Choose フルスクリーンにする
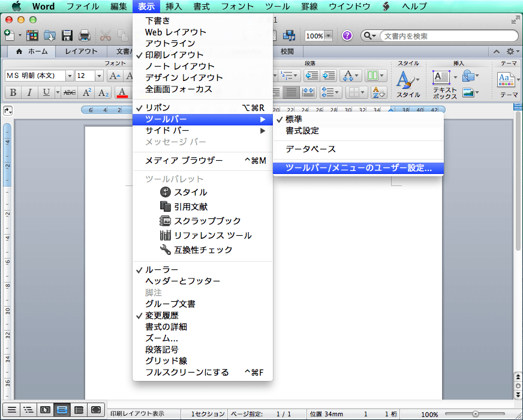Screen dimensions: 523x420 click(203, 372)
